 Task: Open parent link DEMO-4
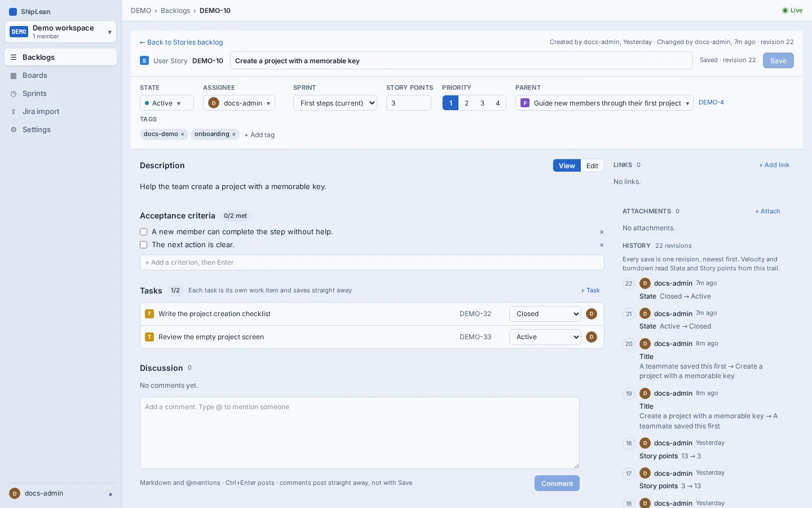coord(711,103)
